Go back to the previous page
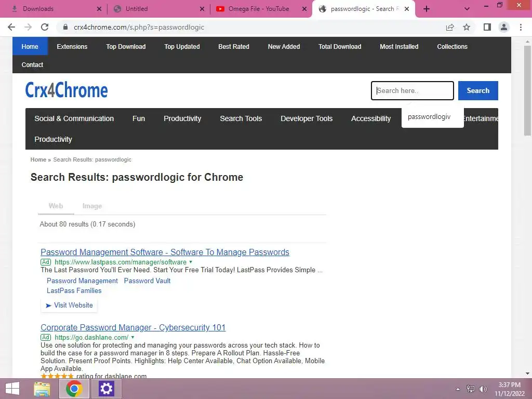The height and width of the screenshot is (399, 532). (11, 27)
